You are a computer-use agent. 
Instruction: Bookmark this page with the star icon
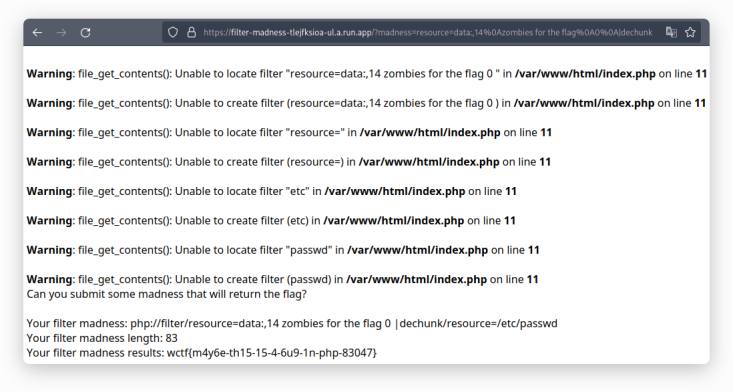coord(690,32)
